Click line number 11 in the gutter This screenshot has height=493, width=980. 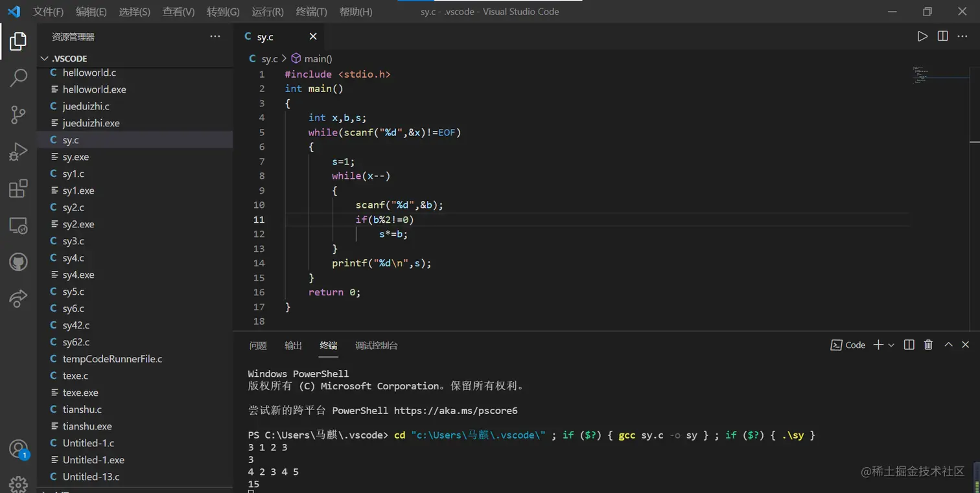pyautogui.click(x=259, y=220)
